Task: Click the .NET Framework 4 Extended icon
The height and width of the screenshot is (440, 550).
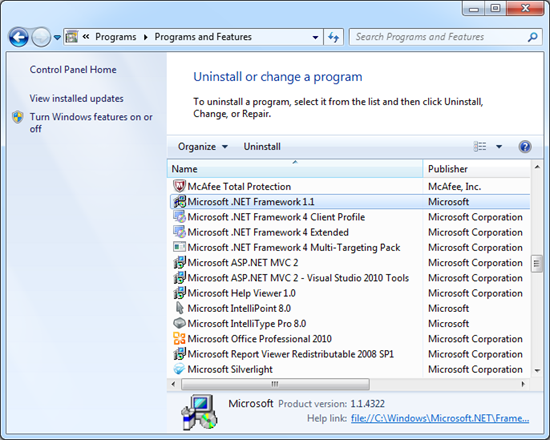Action: coord(179,232)
